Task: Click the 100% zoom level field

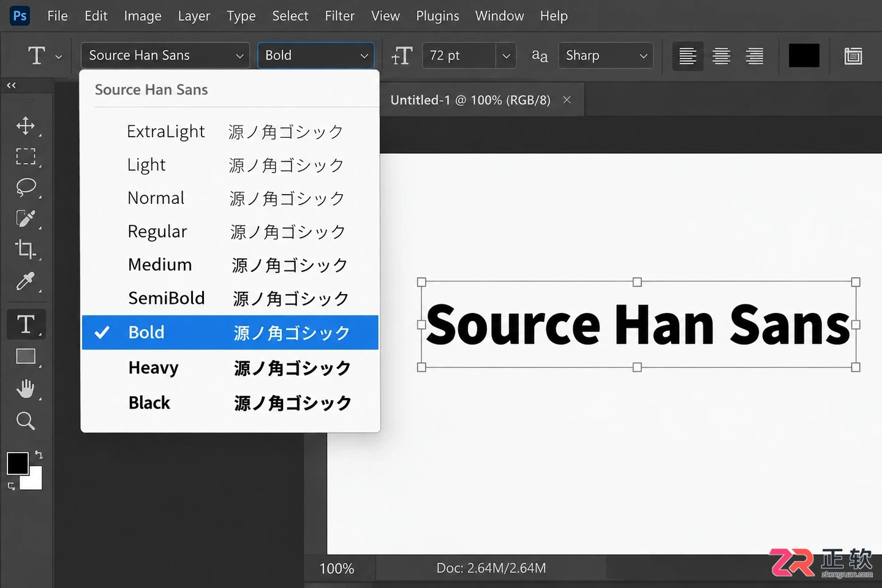Action: pyautogui.click(x=337, y=568)
